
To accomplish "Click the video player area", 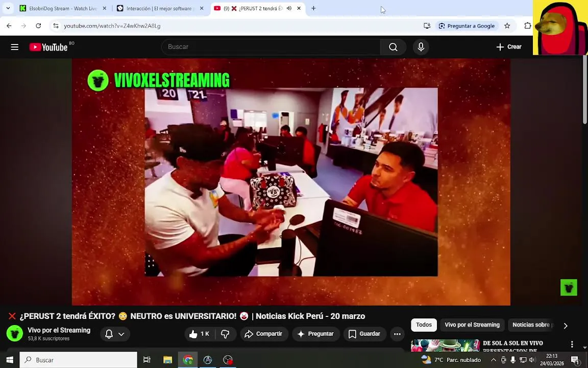I will [x=291, y=182].
